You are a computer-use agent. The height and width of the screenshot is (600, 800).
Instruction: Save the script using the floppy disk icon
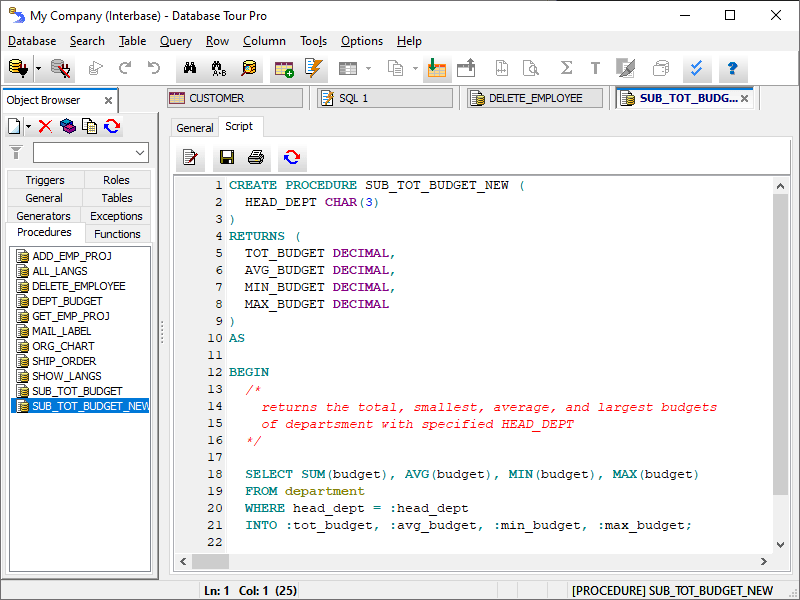(227, 158)
